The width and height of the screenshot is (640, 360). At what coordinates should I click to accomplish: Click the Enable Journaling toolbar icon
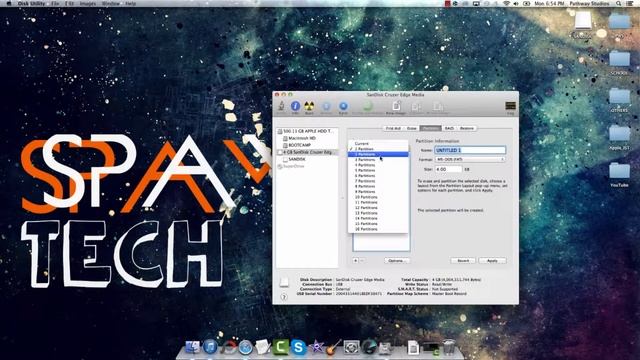point(368,107)
